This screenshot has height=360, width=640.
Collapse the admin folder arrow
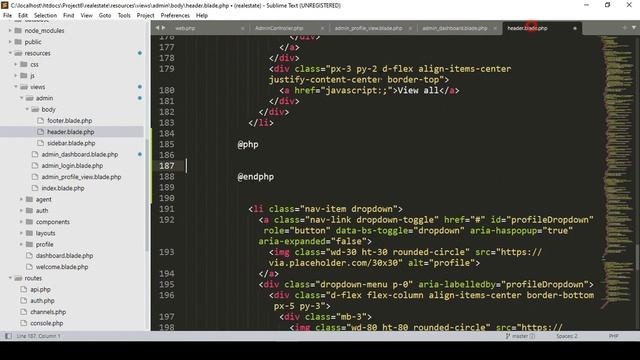[x=22, y=98]
